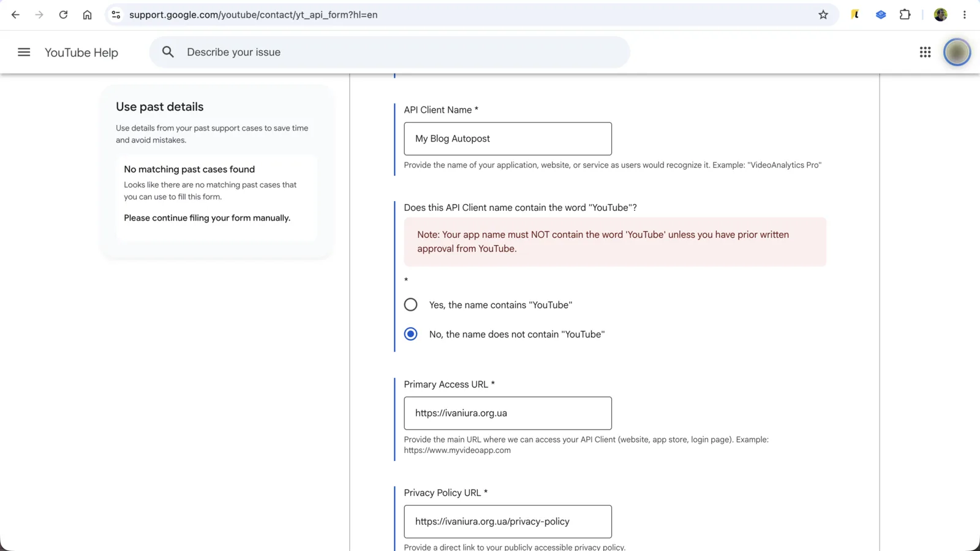The height and width of the screenshot is (551, 980).
Task: Select "Yes, the name contains YouTube"
Action: pyautogui.click(x=410, y=305)
